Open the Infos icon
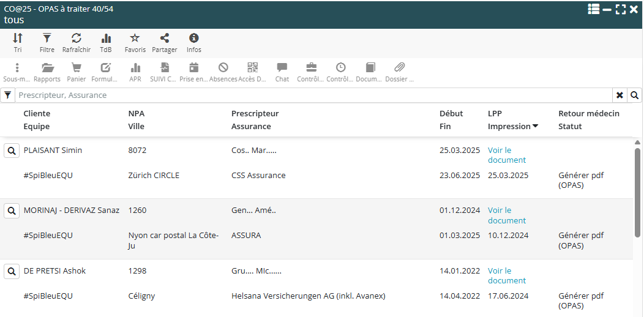The height and width of the screenshot is (317, 644). pos(194,39)
